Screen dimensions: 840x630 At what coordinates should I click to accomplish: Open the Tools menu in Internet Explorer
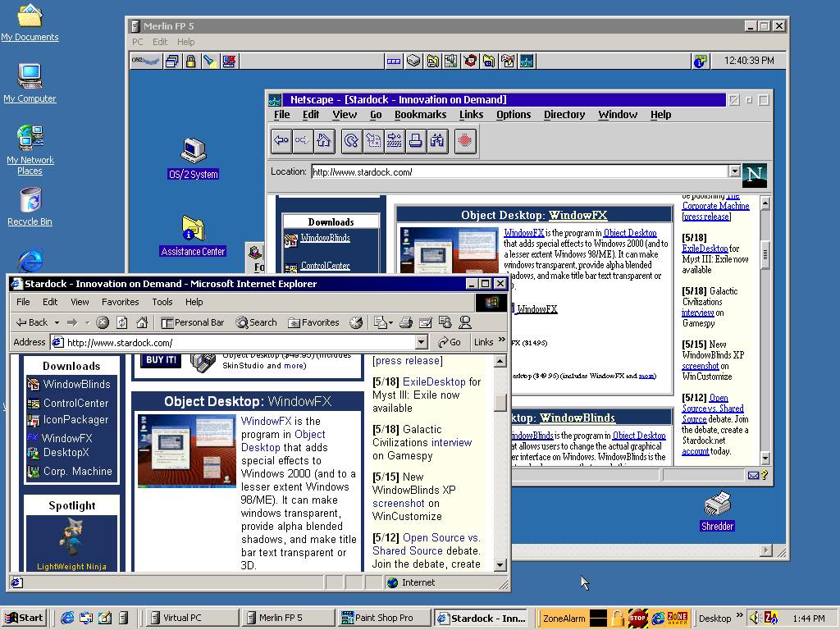pos(162,302)
